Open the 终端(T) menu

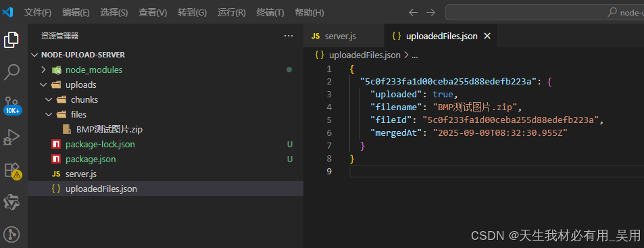point(270,13)
